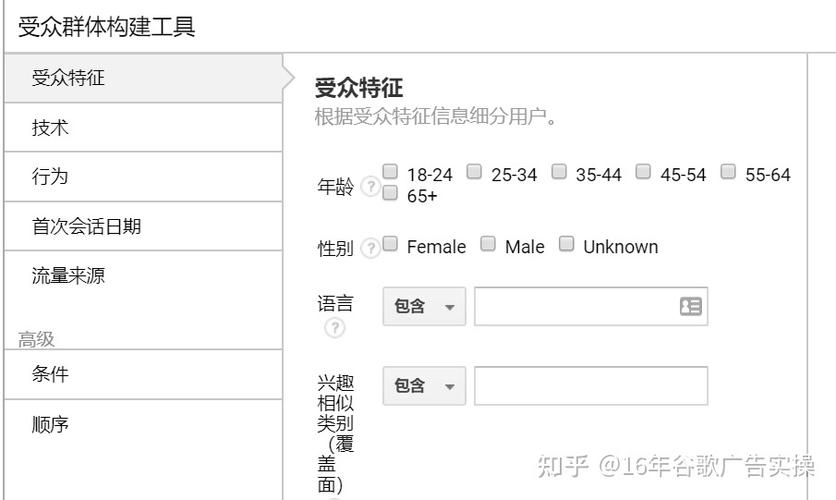Click the description 根据受众特征信息细分用户

point(435,116)
